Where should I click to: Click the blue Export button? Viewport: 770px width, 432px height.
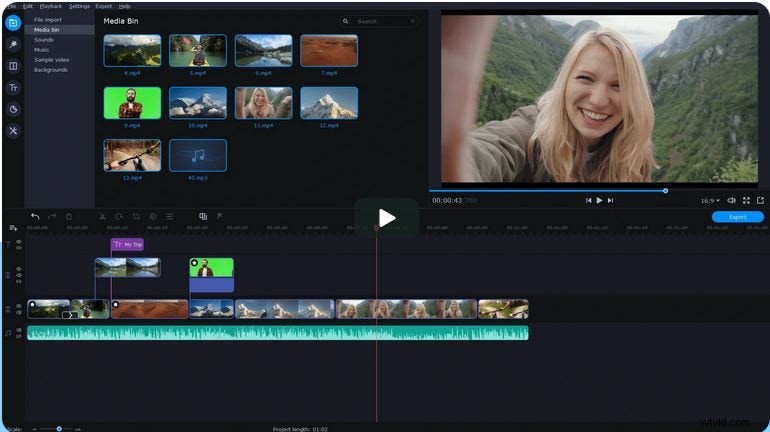[x=737, y=216]
